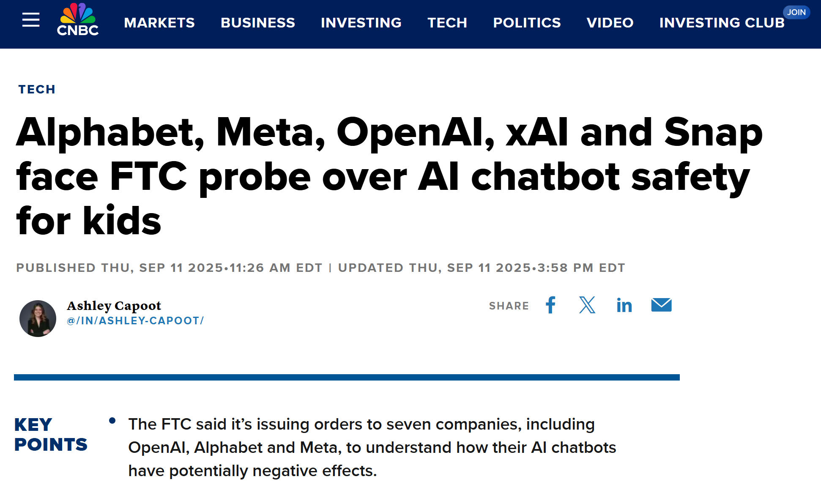Navigate to the Video section
The height and width of the screenshot is (504, 821).
[610, 22]
